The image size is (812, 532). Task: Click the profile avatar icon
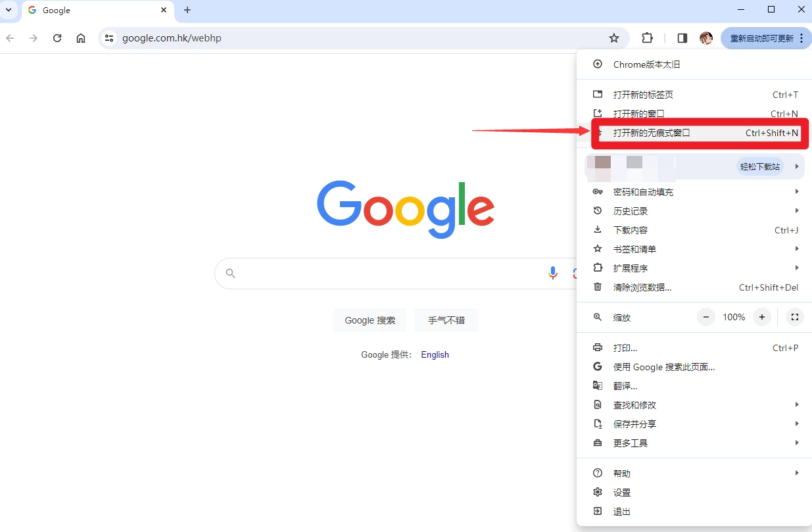(x=706, y=38)
